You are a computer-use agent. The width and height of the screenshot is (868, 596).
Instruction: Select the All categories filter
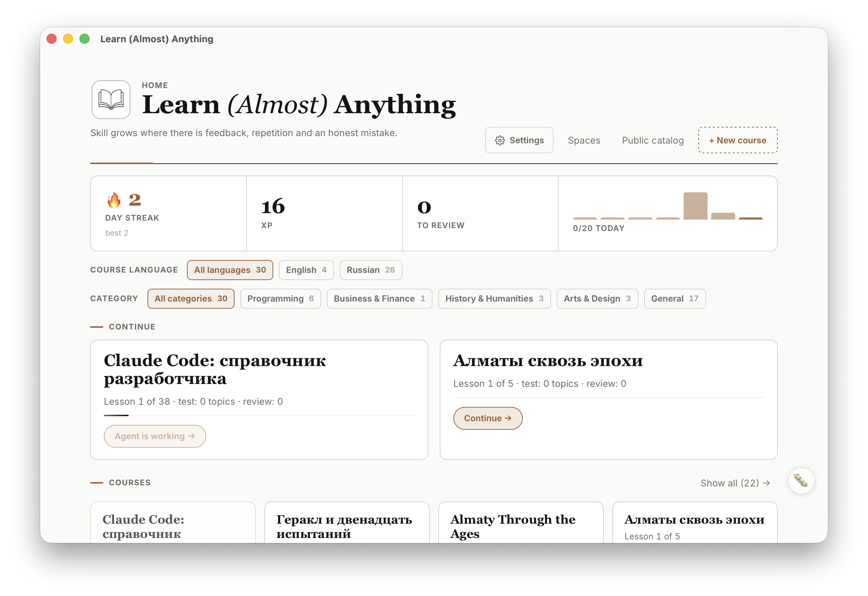point(191,299)
